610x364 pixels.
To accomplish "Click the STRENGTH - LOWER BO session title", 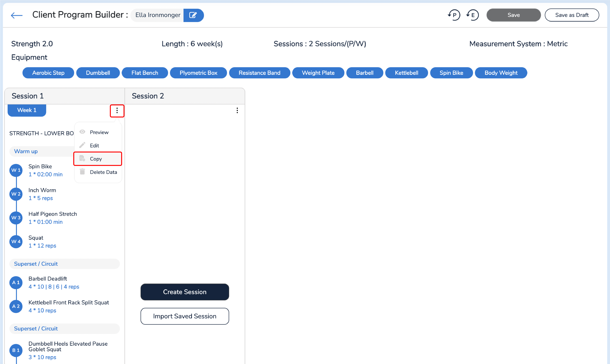I will [41, 133].
